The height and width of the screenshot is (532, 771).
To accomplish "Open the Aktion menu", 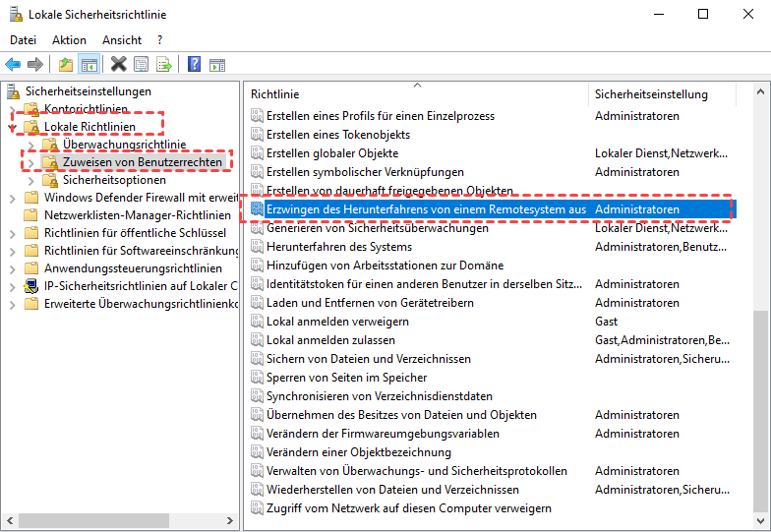I will 69,40.
